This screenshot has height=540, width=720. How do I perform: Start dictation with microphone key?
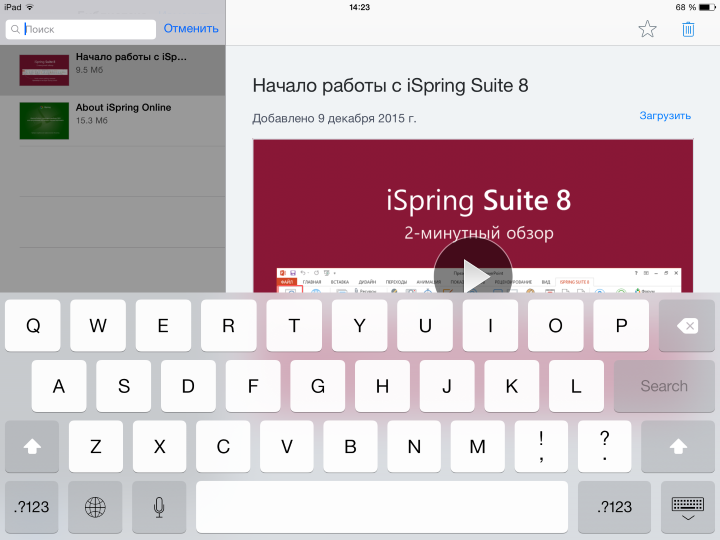(x=159, y=507)
